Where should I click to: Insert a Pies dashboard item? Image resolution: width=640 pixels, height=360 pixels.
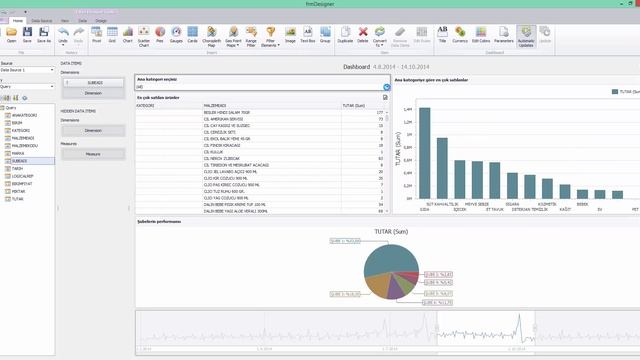[x=160, y=34]
